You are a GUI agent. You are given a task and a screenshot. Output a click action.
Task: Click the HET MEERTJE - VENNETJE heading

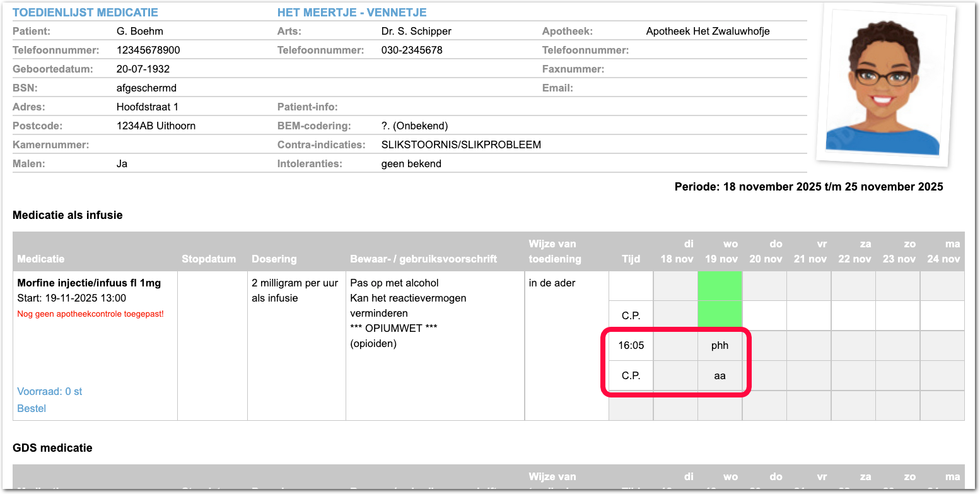(352, 13)
